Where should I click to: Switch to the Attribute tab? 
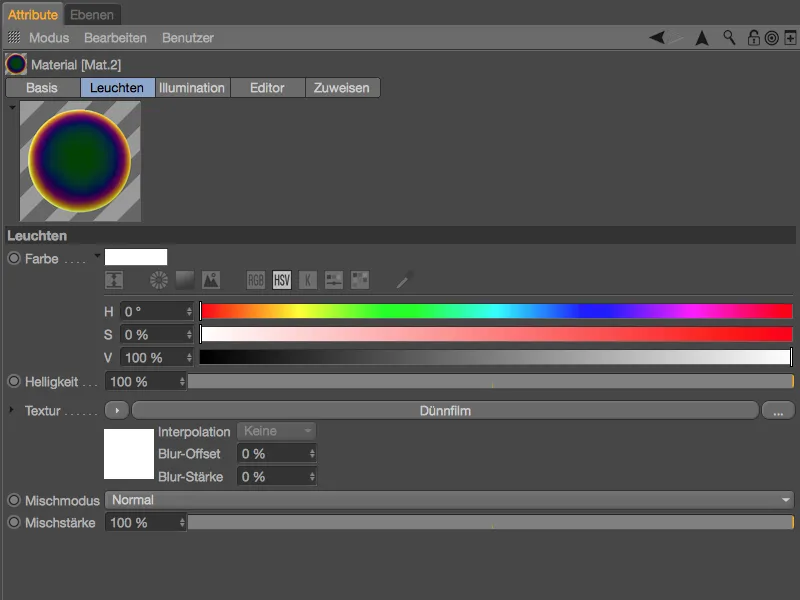click(33, 15)
